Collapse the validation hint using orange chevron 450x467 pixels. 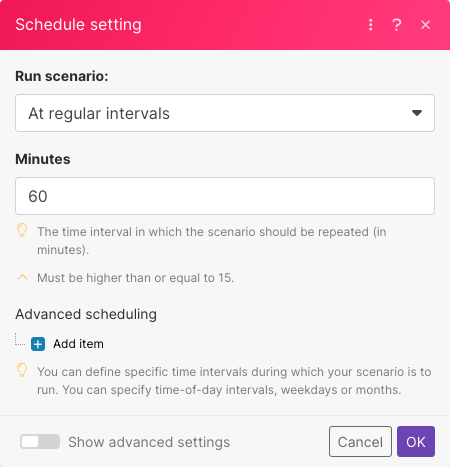pos(22,277)
